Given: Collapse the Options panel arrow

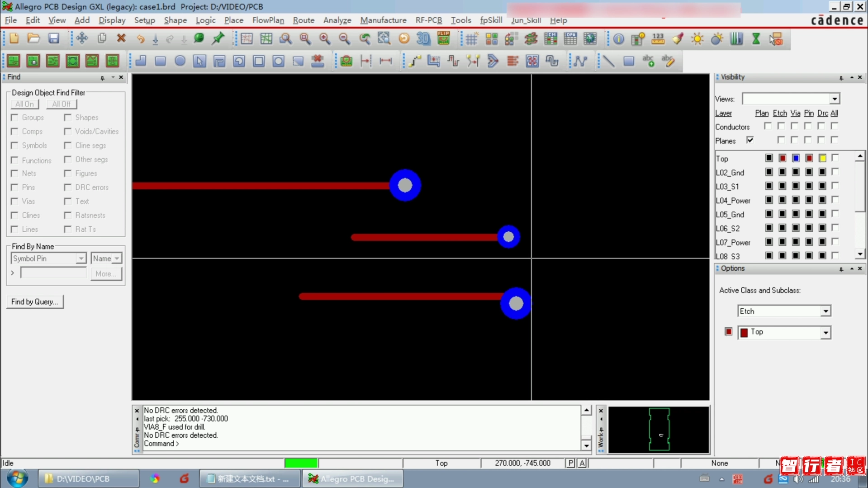Looking at the screenshot, I should (852, 269).
